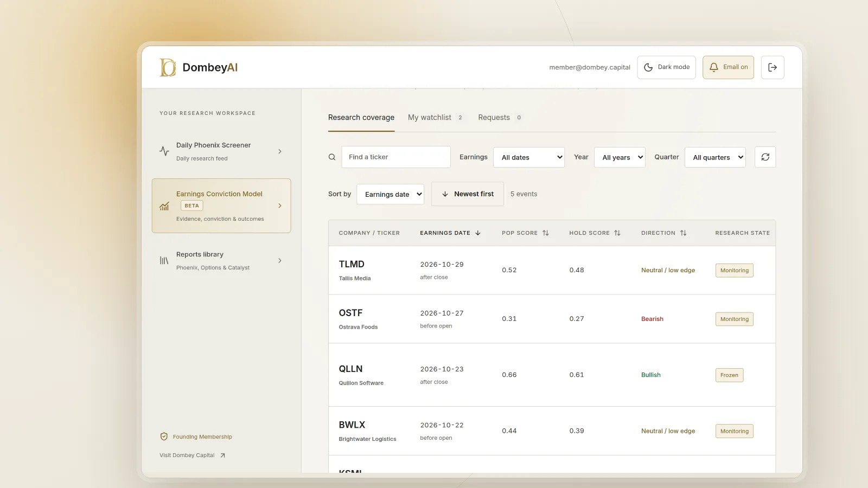Toggle the Newest first sort order

click(x=468, y=194)
